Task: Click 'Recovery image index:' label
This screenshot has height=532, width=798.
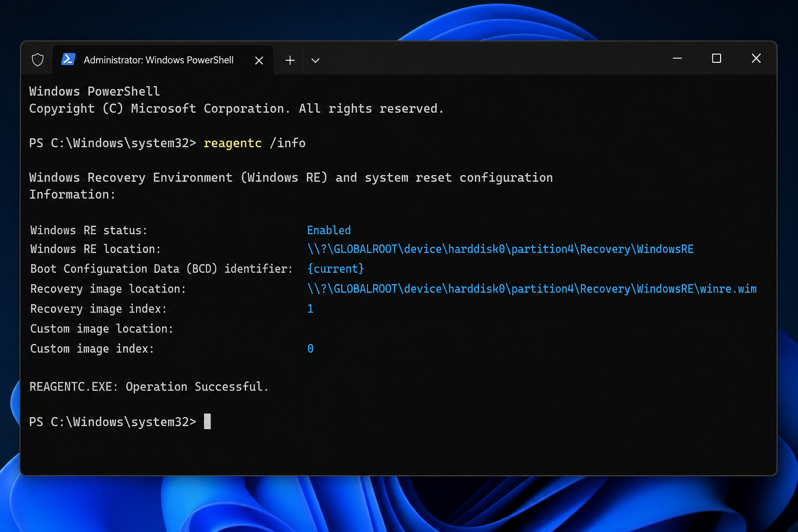Action: coord(99,309)
